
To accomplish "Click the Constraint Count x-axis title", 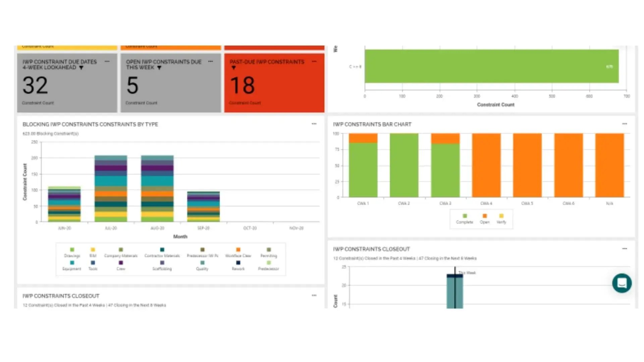I will (496, 105).
